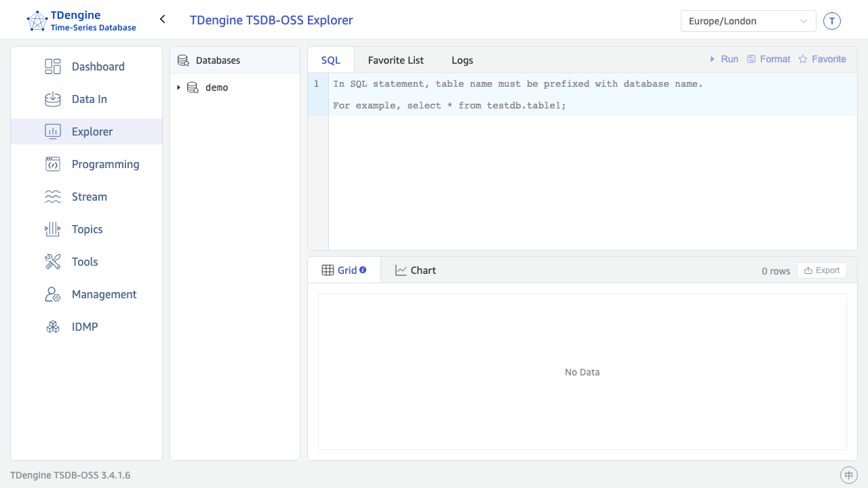The height and width of the screenshot is (488, 868).
Task: Switch to the Chart results tab
Action: (416, 270)
